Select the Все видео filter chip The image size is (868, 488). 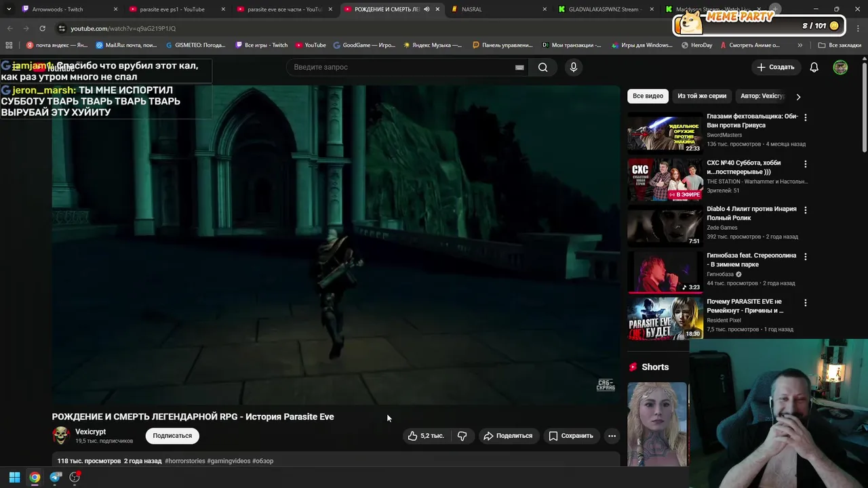[x=648, y=96]
